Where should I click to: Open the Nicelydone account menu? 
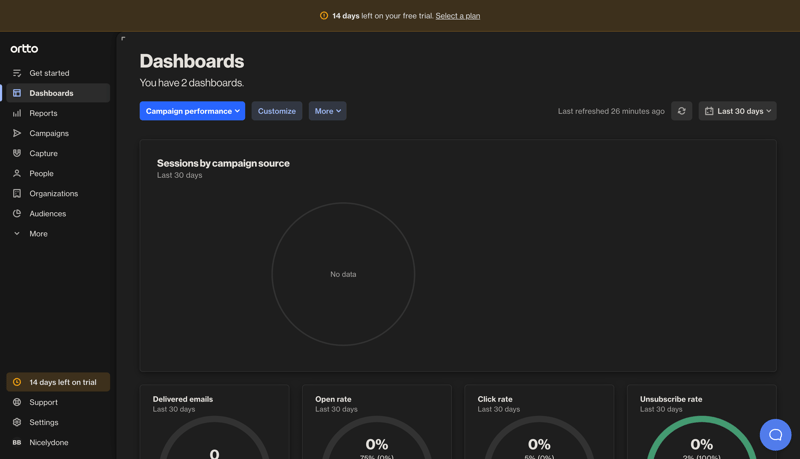click(48, 442)
